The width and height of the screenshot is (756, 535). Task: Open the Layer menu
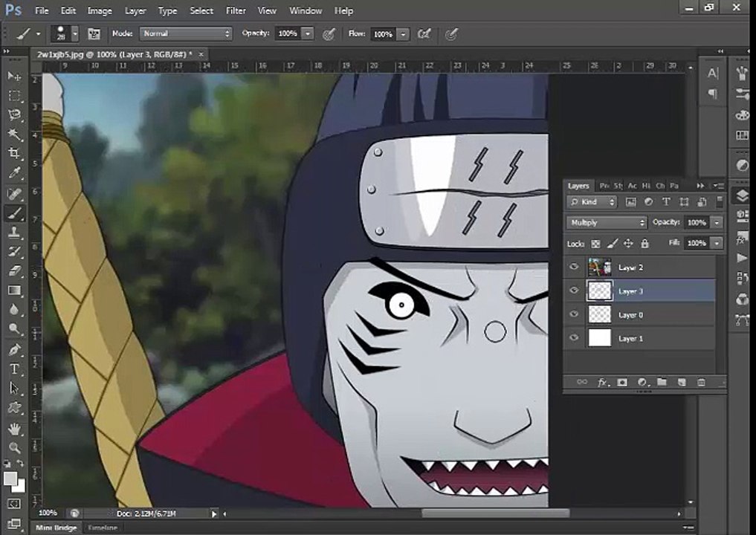(135, 10)
